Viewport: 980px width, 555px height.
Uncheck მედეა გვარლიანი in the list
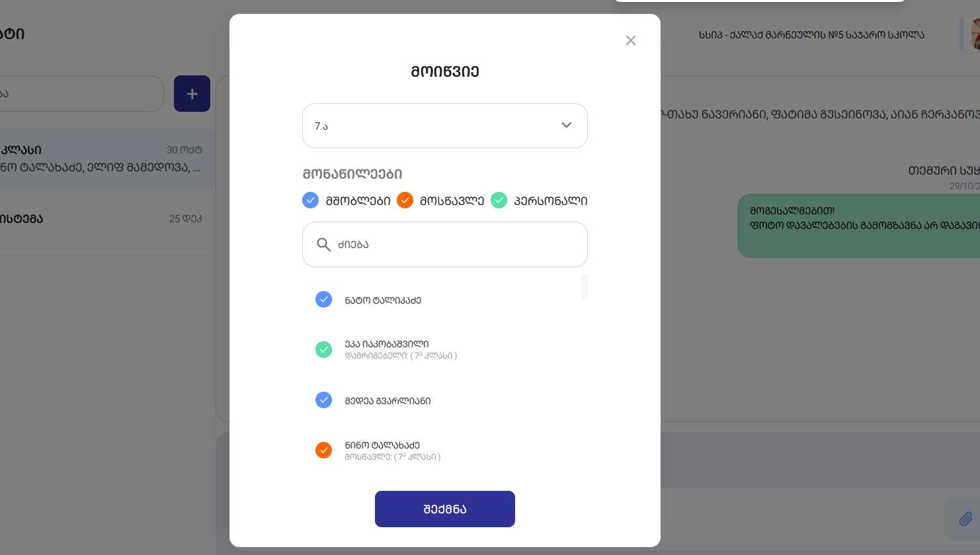pos(323,400)
